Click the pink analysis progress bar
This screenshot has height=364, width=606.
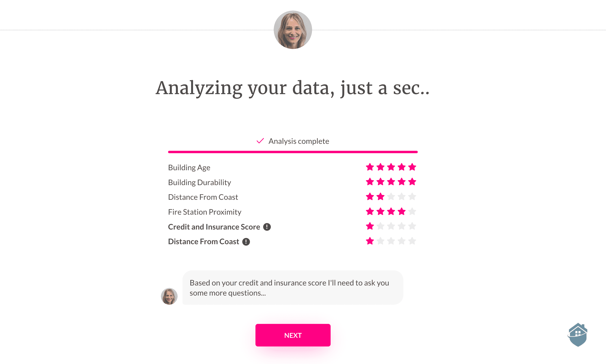293,152
